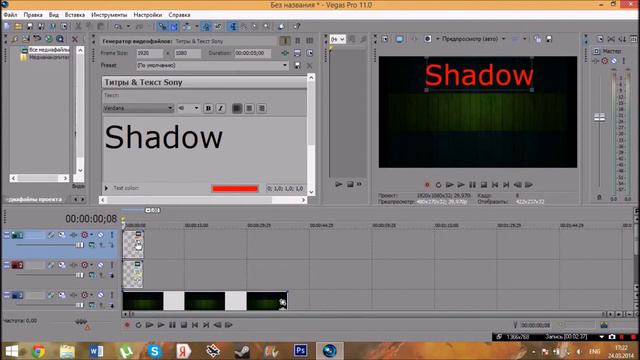Start recording from the timeline transport bar
Viewport: 640px width, 360px height.
pyautogui.click(x=127, y=325)
